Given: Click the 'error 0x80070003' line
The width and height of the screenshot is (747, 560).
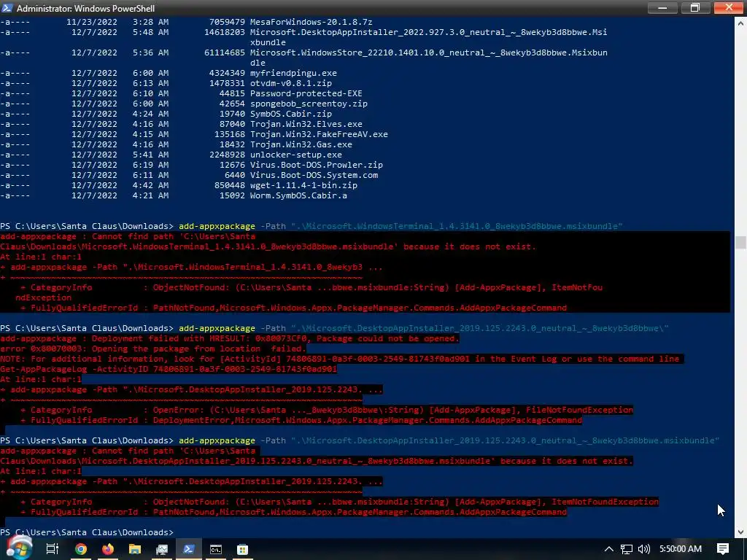Looking at the screenshot, I should (153, 349).
